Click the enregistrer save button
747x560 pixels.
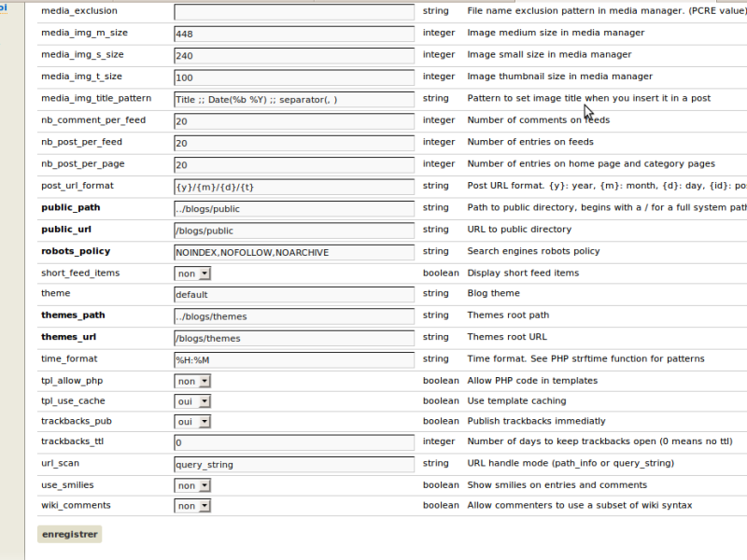click(69, 534)
